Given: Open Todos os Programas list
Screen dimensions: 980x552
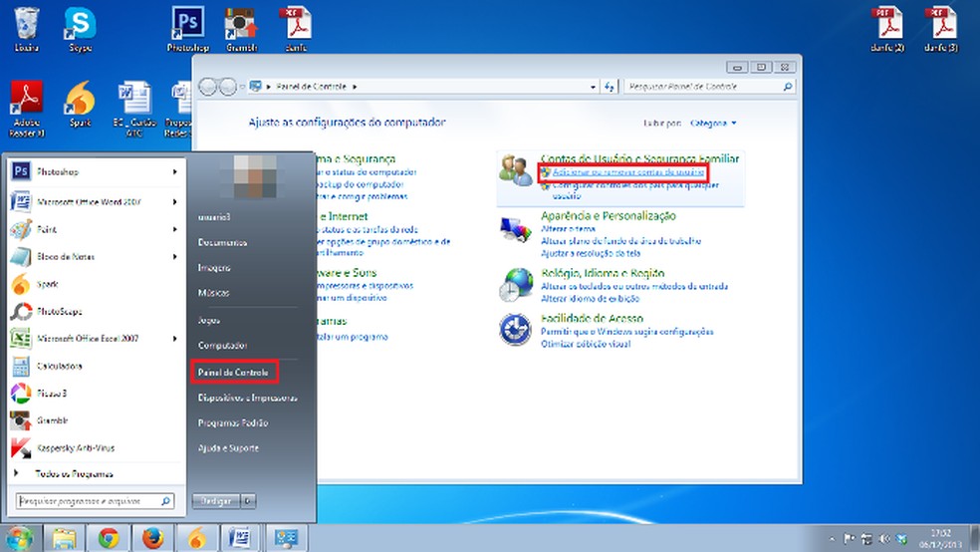Looking at the screenshot, I should pyautogui.click(x=74, y=474).
